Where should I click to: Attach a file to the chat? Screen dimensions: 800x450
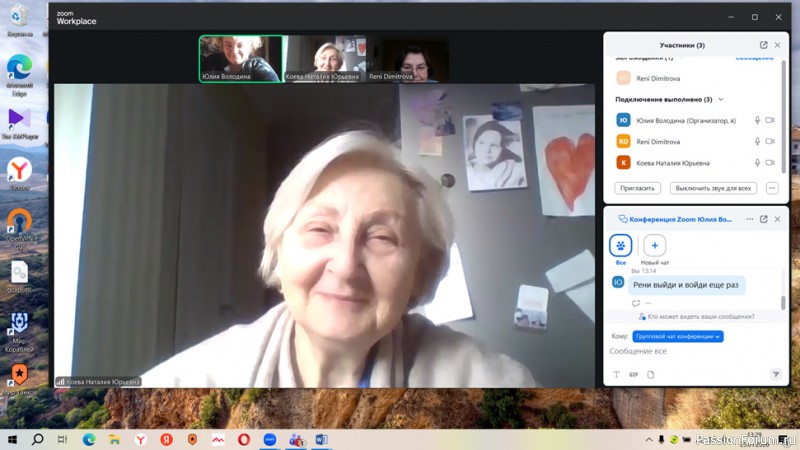[x=651, y=375]
